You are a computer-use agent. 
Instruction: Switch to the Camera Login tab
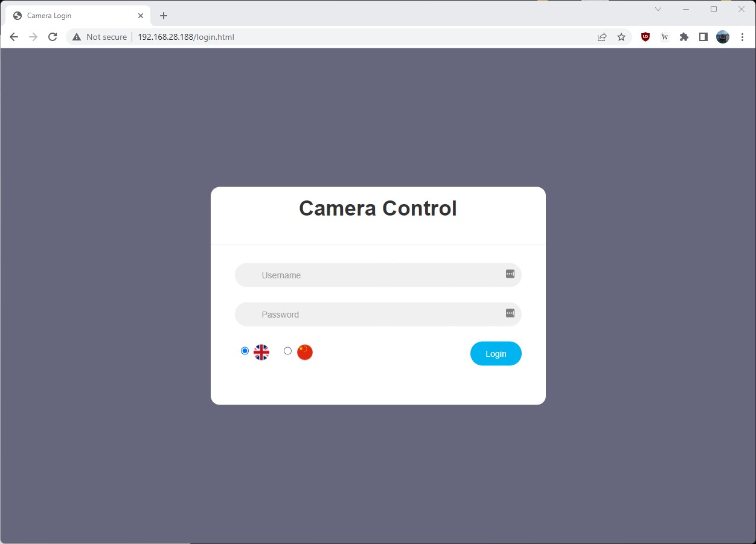tap(72, 16)
